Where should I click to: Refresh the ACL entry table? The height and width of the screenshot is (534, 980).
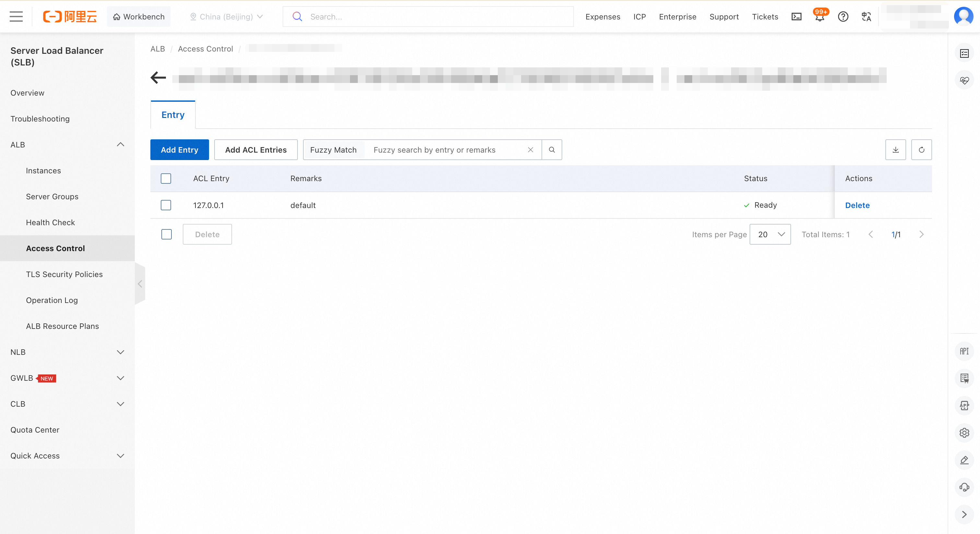(921, 149)
